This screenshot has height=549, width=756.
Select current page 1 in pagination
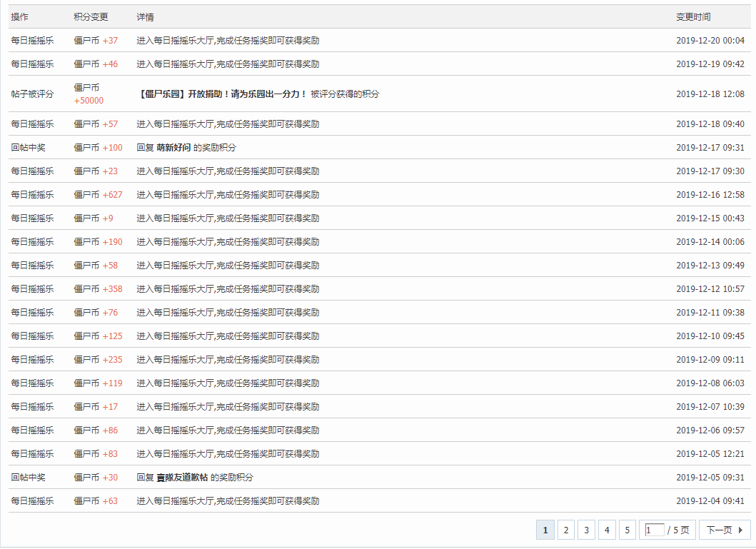545,530
